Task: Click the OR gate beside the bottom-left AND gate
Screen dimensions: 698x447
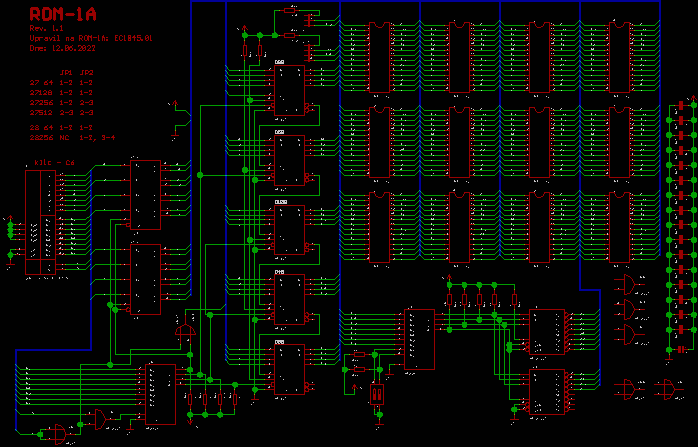Action: coord(99,417)
